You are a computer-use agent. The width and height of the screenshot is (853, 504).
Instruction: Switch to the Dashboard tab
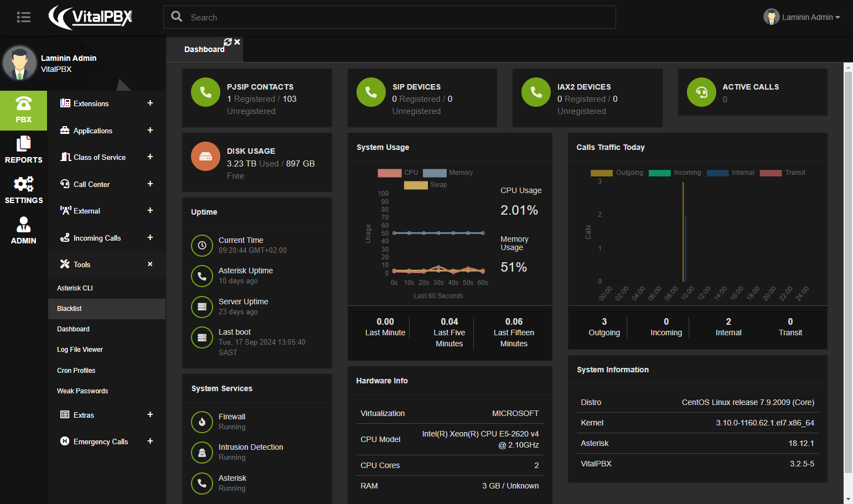pos(204,49)
